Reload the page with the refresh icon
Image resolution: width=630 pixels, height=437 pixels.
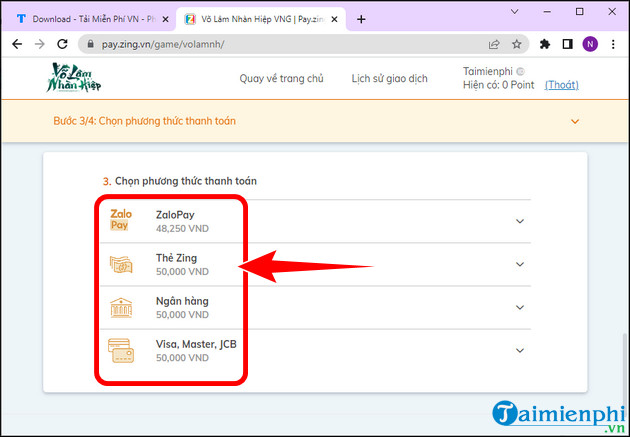click(62, 44)
